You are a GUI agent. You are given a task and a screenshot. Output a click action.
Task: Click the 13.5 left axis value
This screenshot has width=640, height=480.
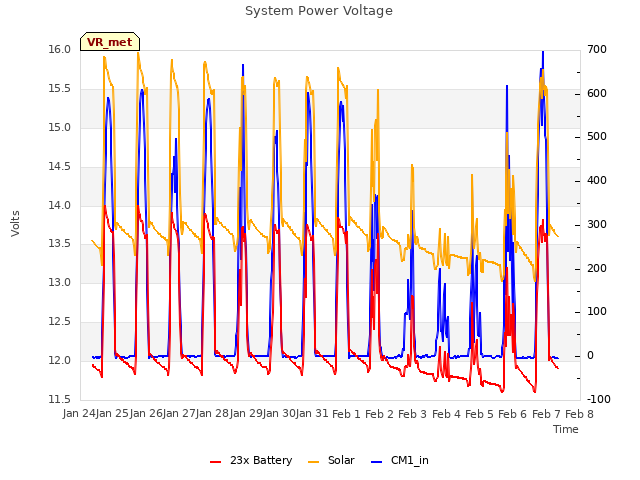(60, 244)
